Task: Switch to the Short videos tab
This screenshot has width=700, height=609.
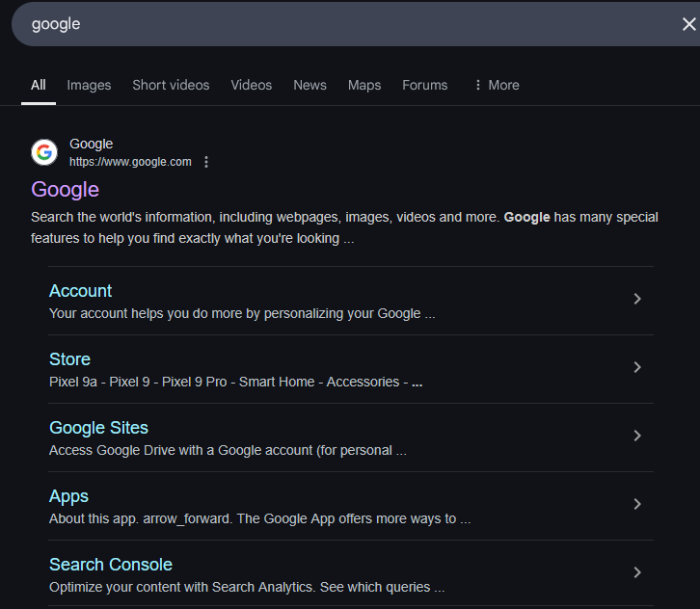Action: (x=171, y=85)
